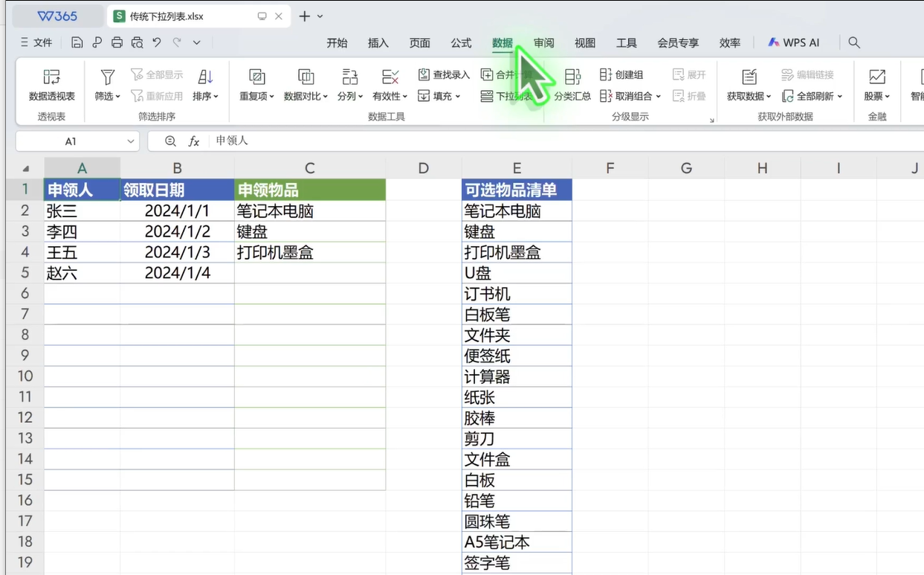Switch to the 公式 ribbon tab
The image size is (924, 575).
(x=461, y=43)
